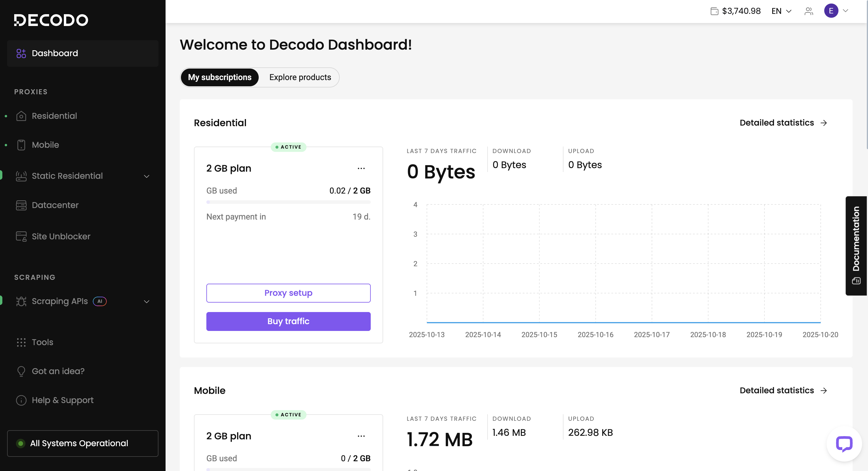Click the Proxy setup button
This screenshot has height=471, width=868.
tap(288, 293)
